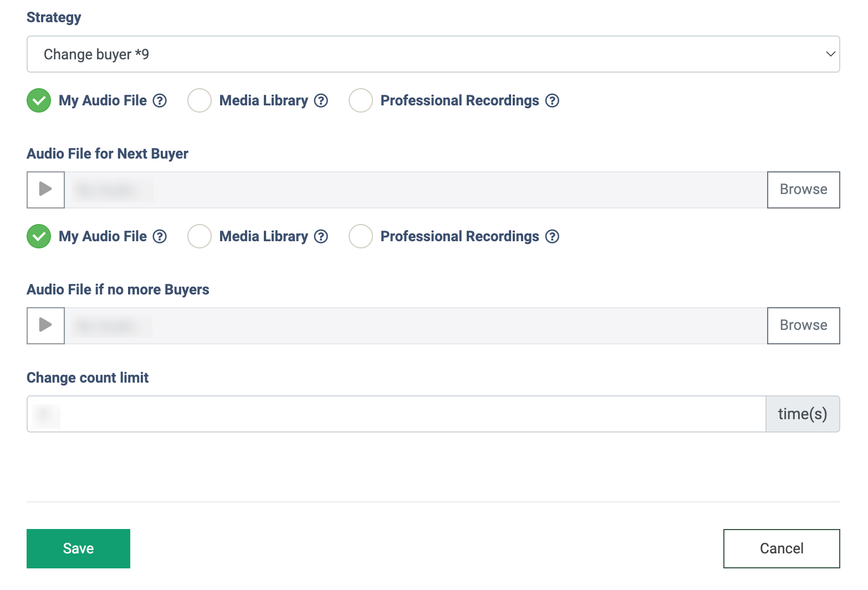The image size is (868, 590).
Task: Click help icon beside second Professional Recordings
Action: (x=552, y=236)
